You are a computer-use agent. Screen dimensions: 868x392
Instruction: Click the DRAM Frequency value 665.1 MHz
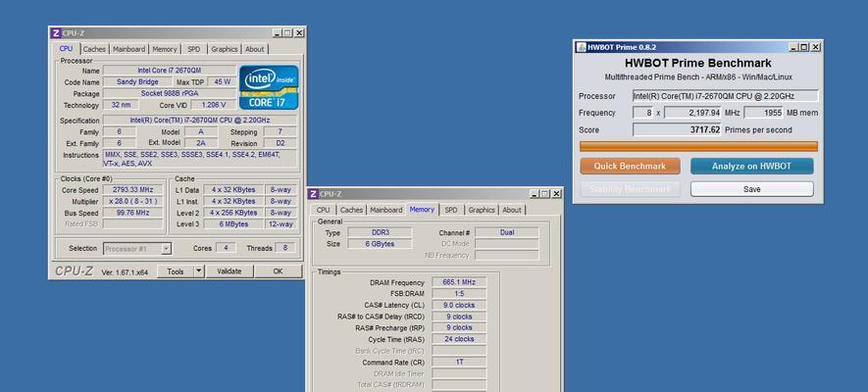tap(459, 282)
